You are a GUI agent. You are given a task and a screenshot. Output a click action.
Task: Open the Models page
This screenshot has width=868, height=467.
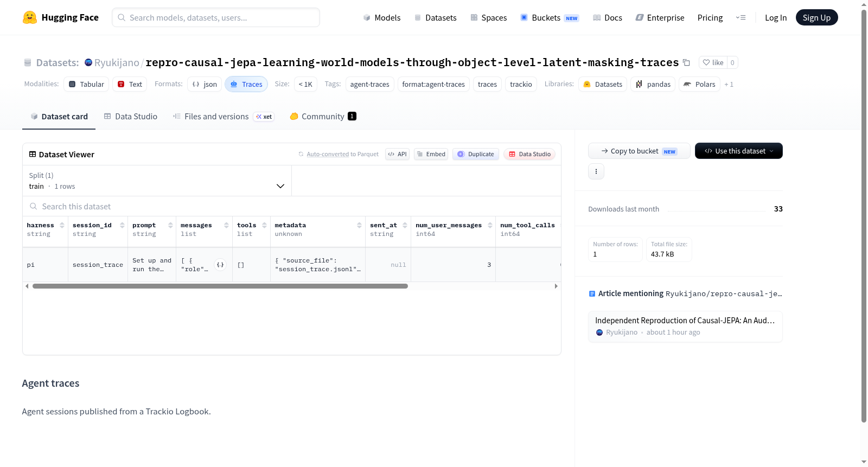point(381,17)
